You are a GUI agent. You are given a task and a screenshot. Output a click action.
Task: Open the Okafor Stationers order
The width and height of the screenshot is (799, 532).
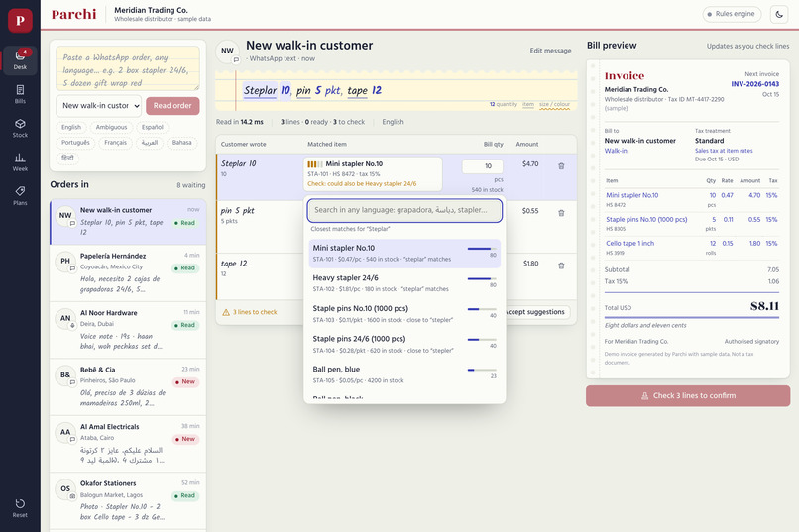click(128, 501)
